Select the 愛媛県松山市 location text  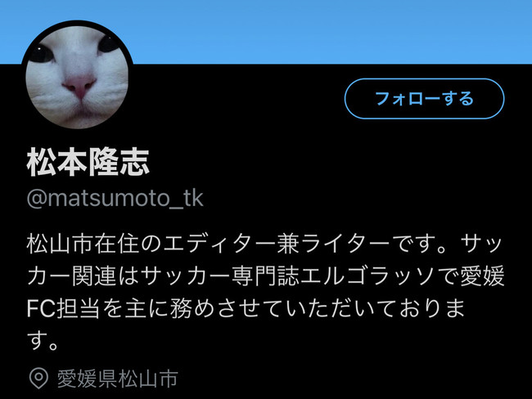point(117,379)
